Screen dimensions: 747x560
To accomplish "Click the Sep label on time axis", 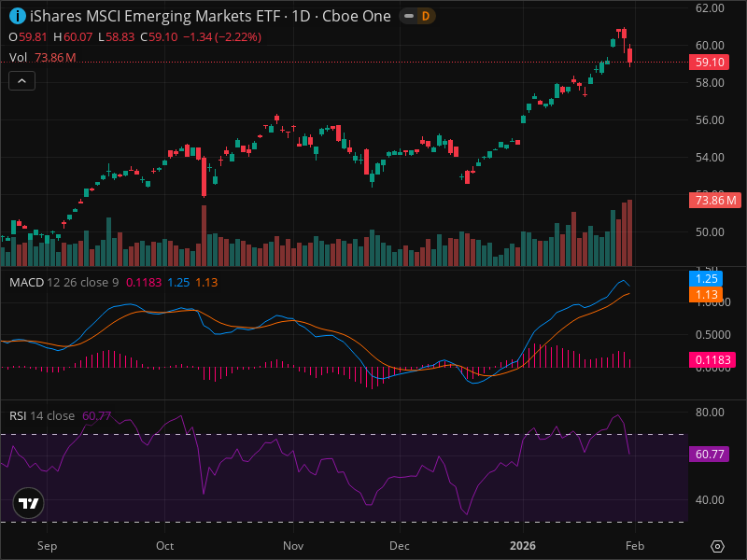I will (48, 546).
